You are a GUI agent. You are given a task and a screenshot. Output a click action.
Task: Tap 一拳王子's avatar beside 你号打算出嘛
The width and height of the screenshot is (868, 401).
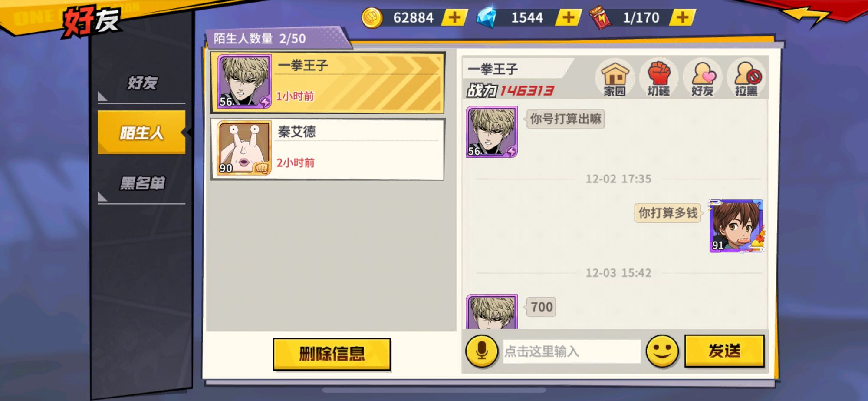point(492,132)
